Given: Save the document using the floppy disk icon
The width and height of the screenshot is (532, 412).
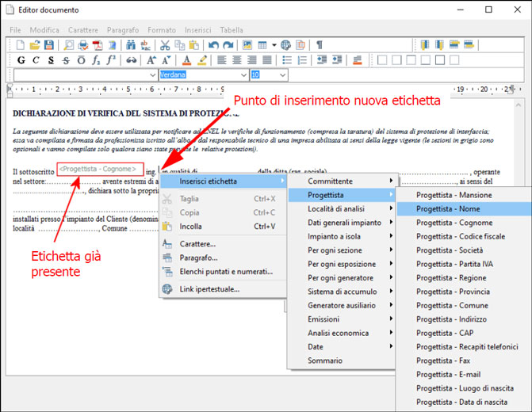Looking at the screenshot, I should (49, 44).
